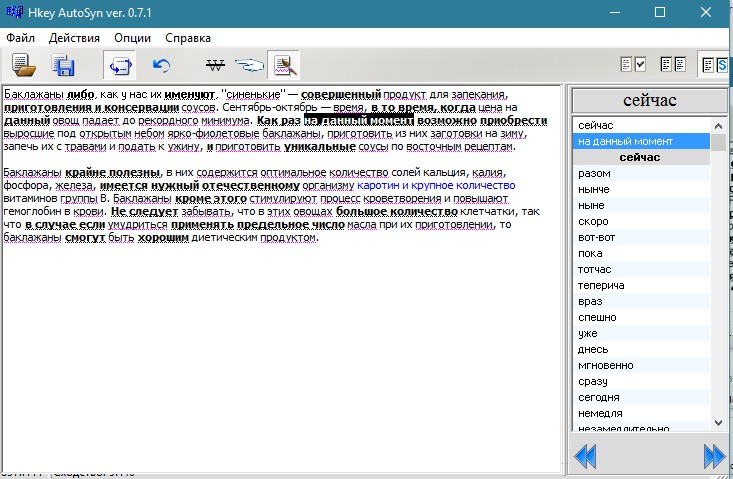Select synonym 'сегодня' in list

point(641,397)
